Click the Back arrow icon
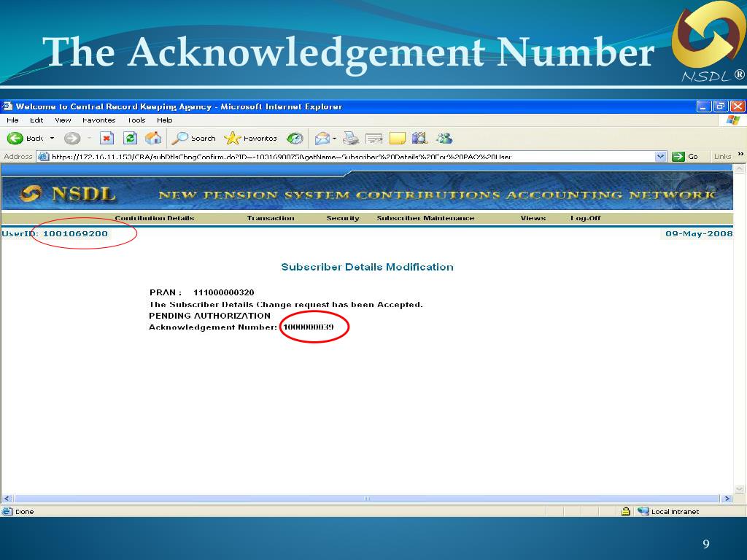Image resolution: width=747 pixels, height=560 pixels. coord(15,138)
